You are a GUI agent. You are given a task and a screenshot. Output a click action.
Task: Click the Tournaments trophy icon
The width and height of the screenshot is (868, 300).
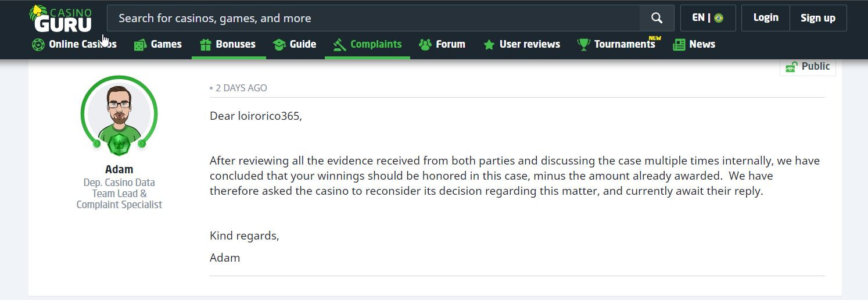(x=583, y=44)
